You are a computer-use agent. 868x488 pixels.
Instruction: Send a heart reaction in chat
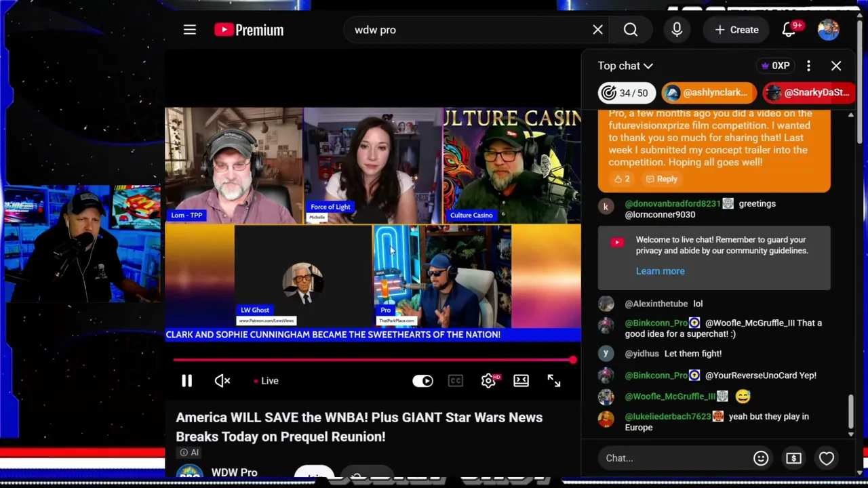click(826, 458)
